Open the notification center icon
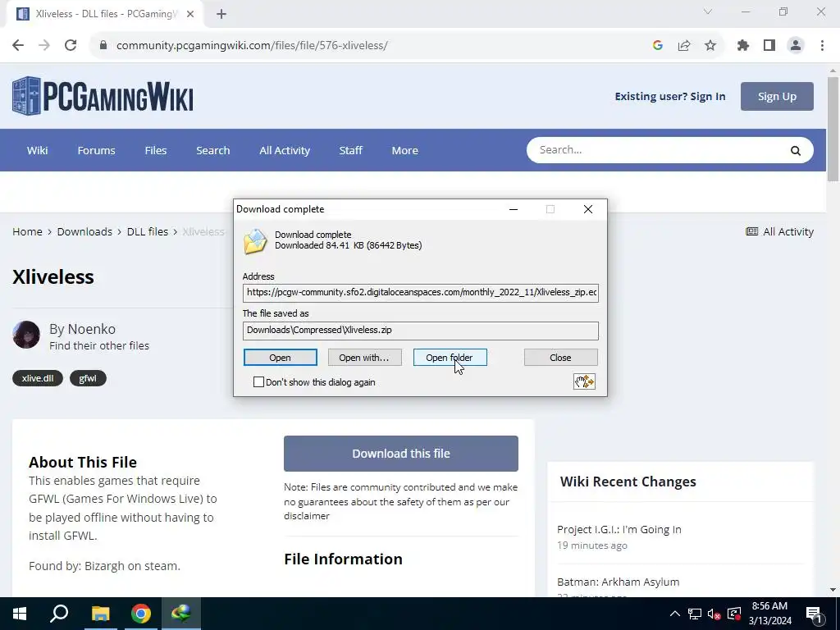This screenshot has height=630, width=840. point(814,614)
